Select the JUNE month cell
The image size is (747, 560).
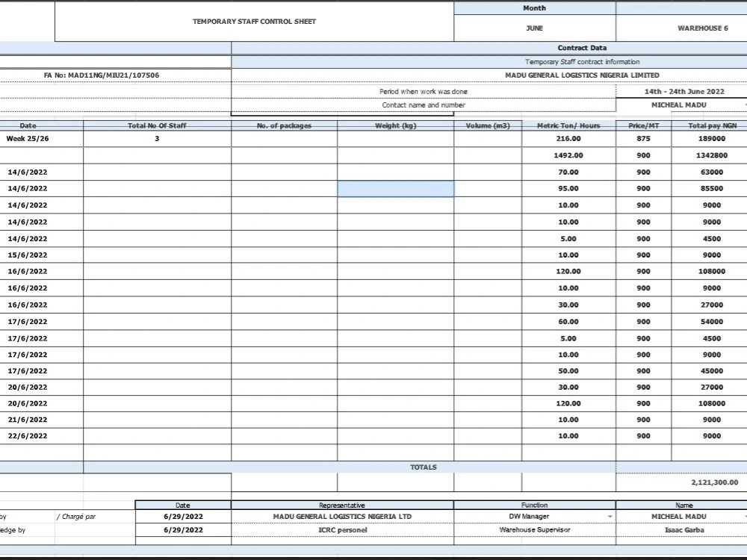click(535, 28)
